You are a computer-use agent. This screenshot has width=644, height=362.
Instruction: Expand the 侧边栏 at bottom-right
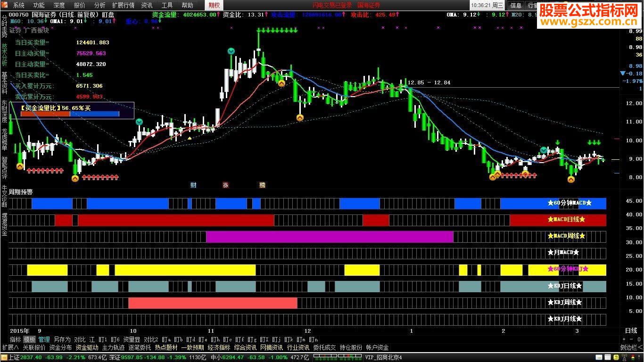[x=631, y=348]
